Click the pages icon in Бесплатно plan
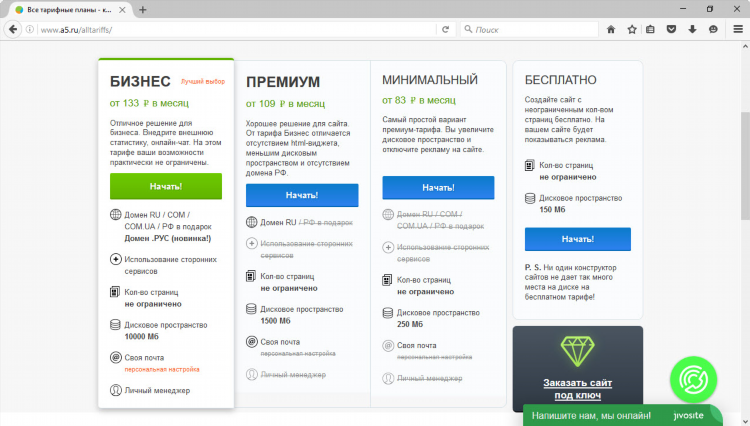Viewport: 750px width, 426px height. [529, 165]
